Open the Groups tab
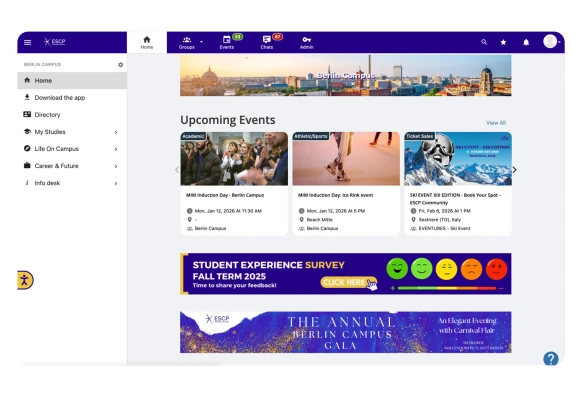This screenshot has height=398, width=580. point(187,43)
